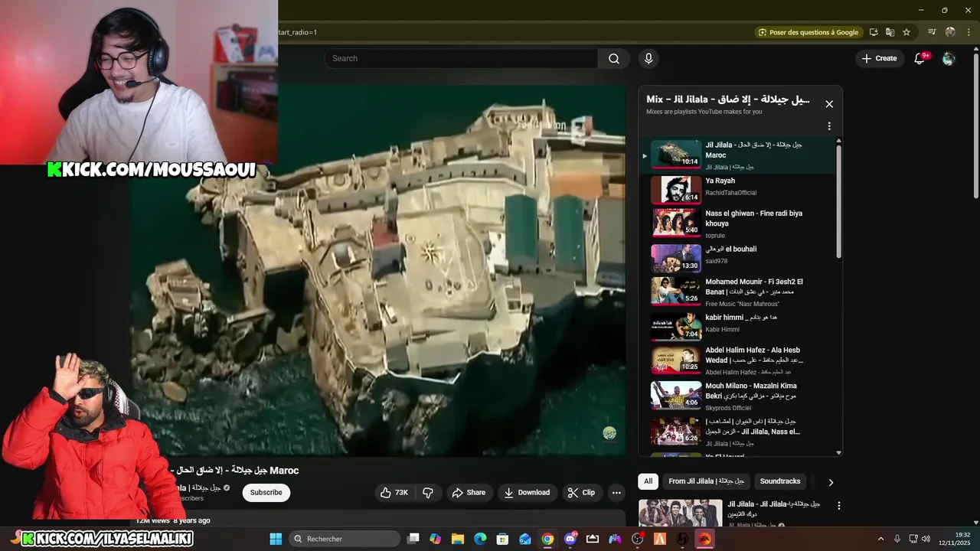Start voice search with the microphone icon
This screenshot has width=980, height=551.
tap(648, 59)
